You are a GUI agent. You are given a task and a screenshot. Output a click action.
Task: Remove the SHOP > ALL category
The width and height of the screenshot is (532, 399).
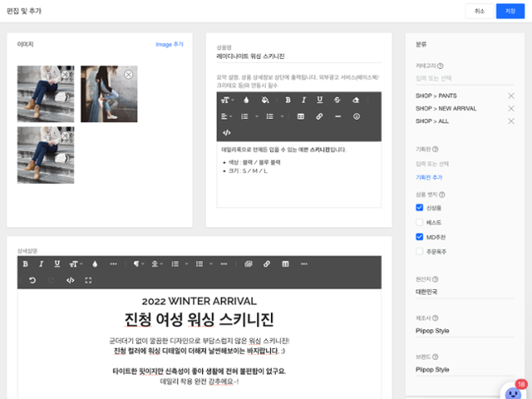pyautogui.click(x=511, y=121)
